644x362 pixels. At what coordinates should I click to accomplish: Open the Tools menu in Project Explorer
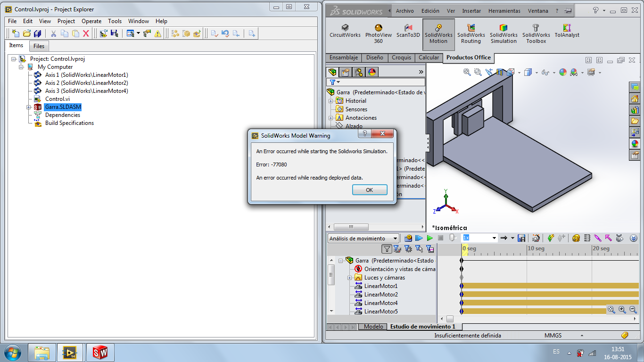(x=115, y=21)
